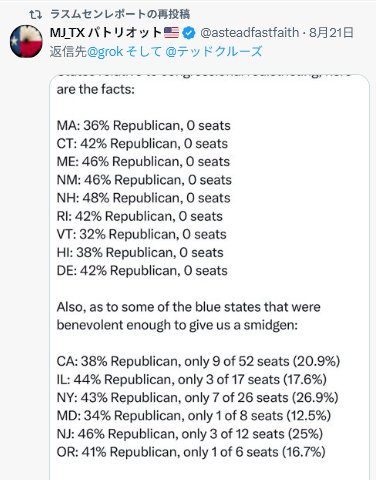Click the 返信先 reply-to label

click(68, 52)
